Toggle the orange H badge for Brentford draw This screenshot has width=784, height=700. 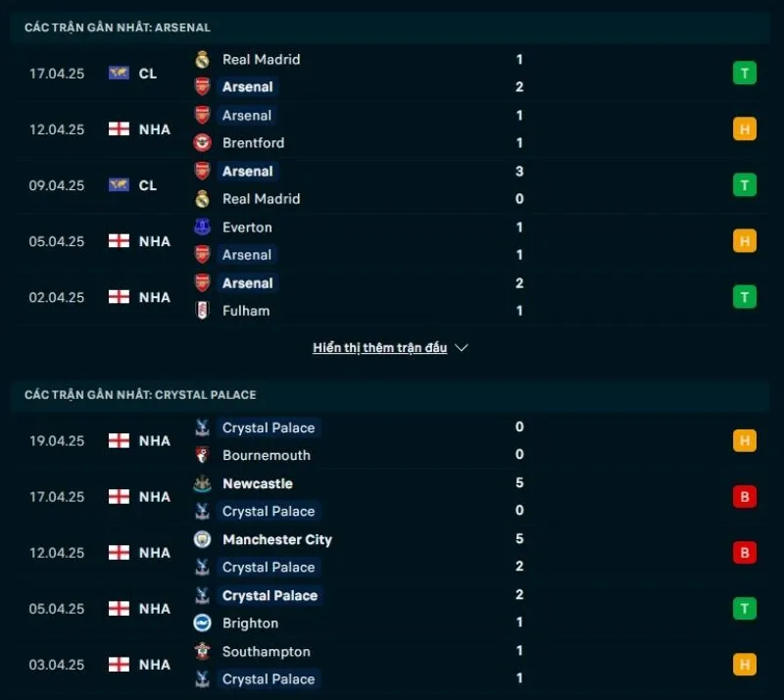click(745, 128)
